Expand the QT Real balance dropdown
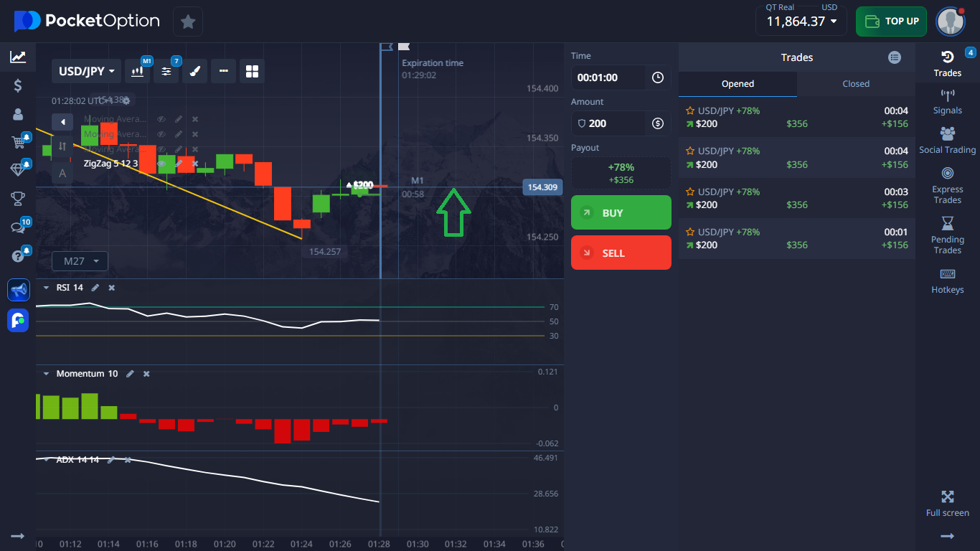 (801, 21)
